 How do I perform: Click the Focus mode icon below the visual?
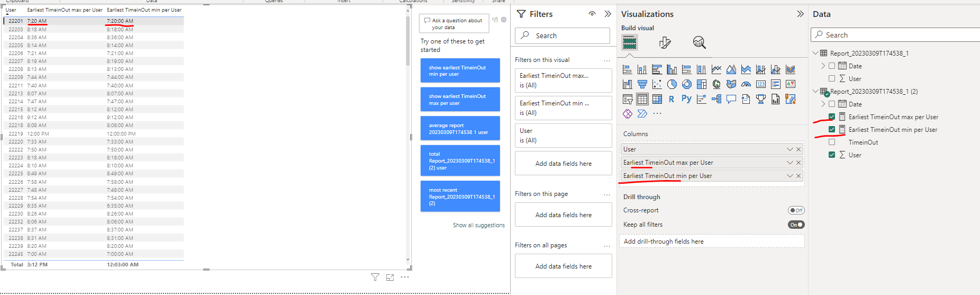390,277
